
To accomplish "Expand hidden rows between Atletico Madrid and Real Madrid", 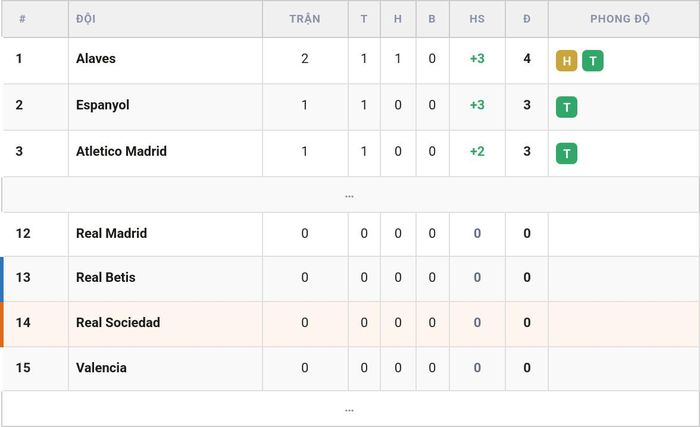I will point(350,195).
